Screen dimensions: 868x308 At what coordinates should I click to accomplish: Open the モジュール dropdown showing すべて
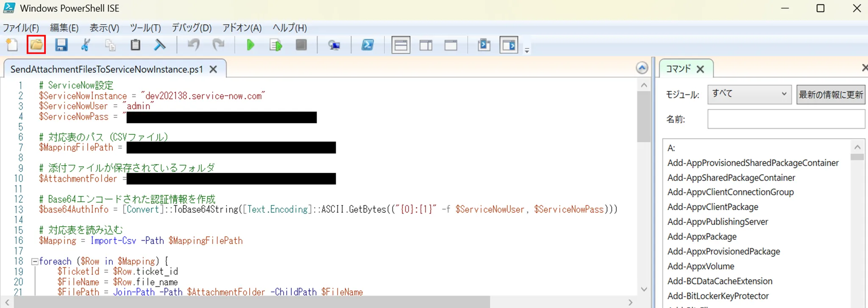click(749, 94)
